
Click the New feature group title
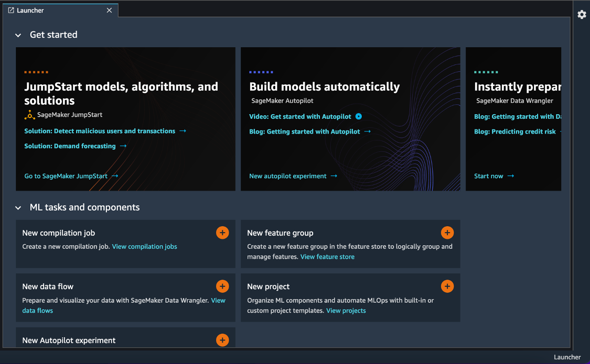(x=281, y=233)
